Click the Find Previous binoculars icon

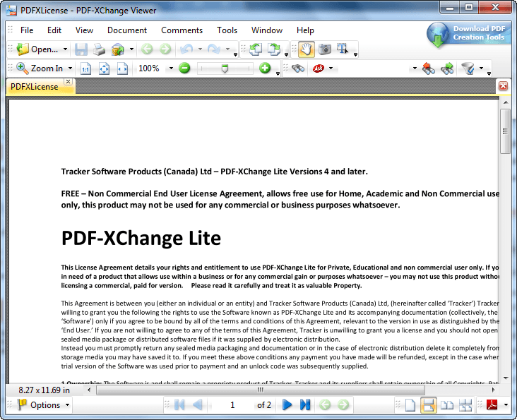[x=428, y=68]
